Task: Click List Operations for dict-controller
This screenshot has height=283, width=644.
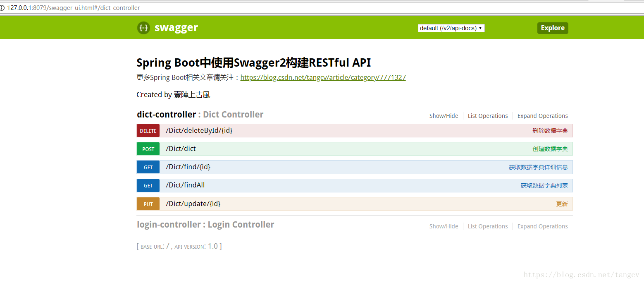Action: 488,116
